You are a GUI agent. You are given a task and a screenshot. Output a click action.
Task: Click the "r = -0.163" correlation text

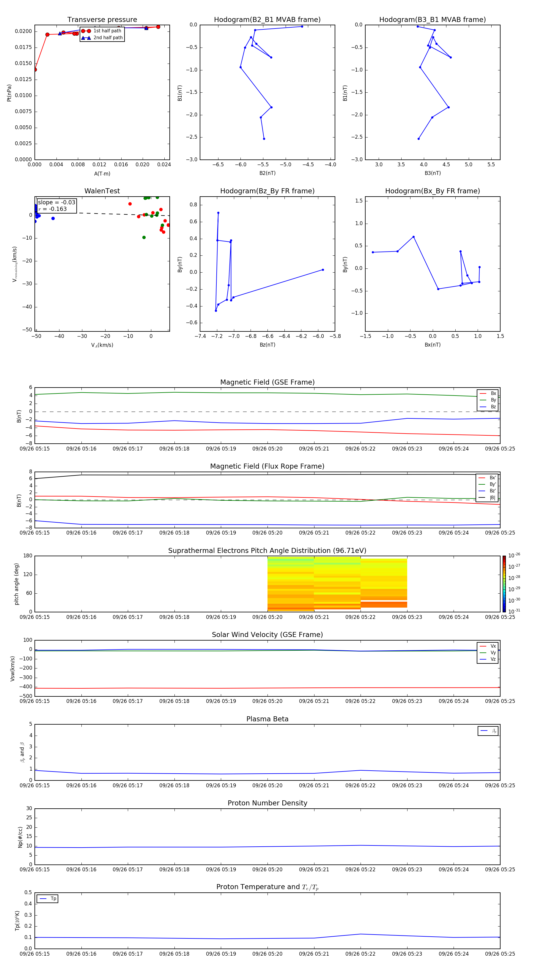(53, 209)
